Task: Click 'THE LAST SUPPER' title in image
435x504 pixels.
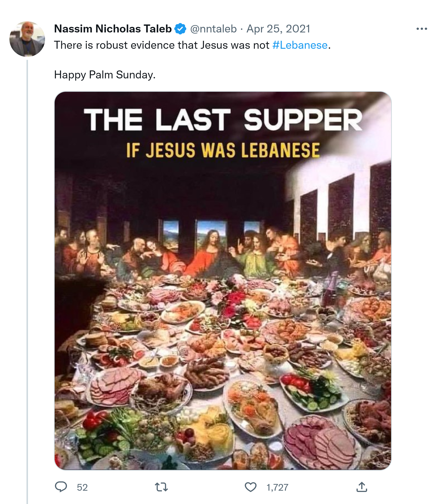Action: (x=223, y=120)
